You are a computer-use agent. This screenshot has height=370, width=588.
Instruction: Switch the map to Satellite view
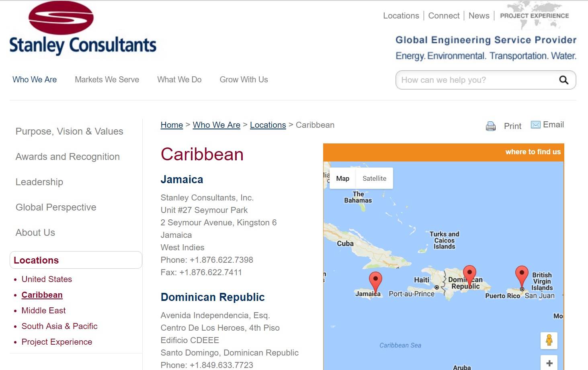click(x=374, y=178)
